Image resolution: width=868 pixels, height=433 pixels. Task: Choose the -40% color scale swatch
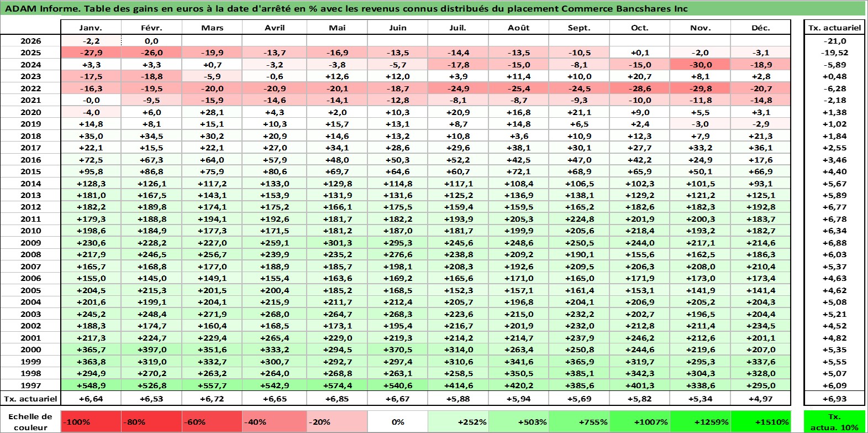click(275, 421)
